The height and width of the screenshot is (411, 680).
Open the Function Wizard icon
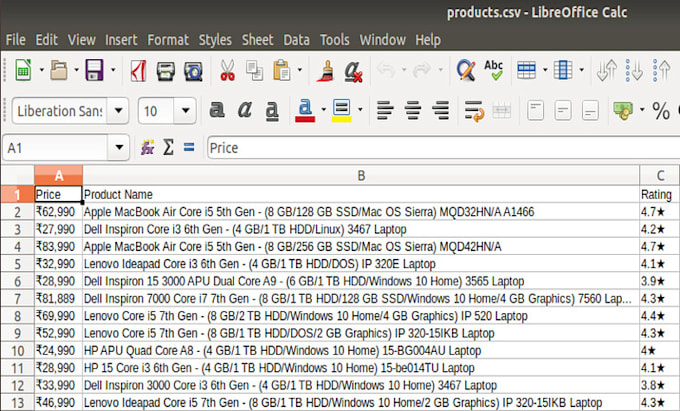pos(147,148)
